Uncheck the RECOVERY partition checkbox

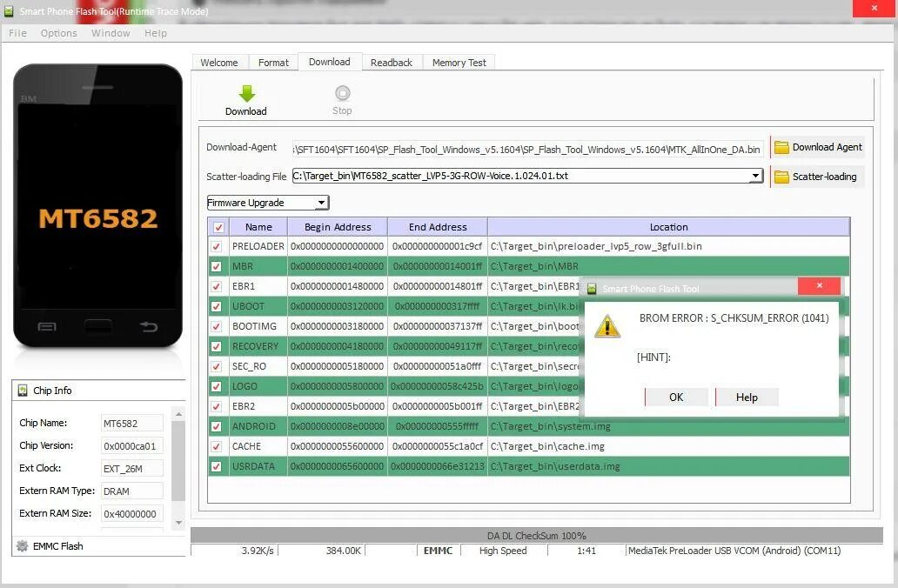(216, 347)
